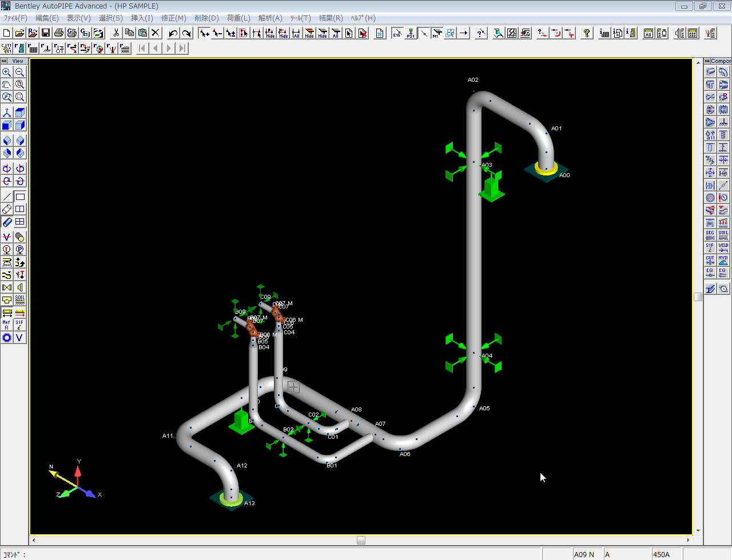This screenshot has width=732, height=560.
Task: Open the 挿入(I) Insert menu
Action: click(142, 18)
